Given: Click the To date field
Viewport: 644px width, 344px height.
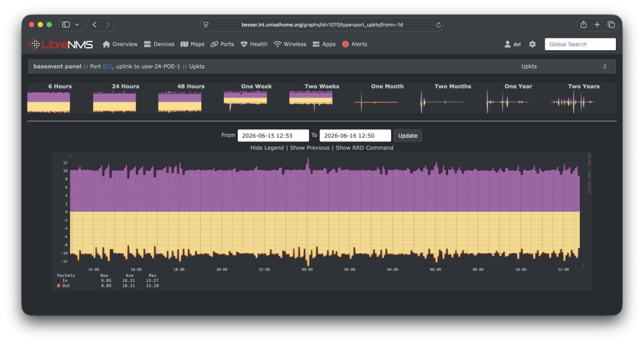Looking at the screenshot, I should click(x=355, y=135).
